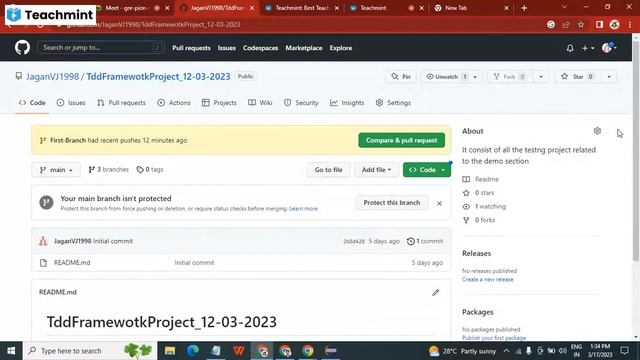Switch to the repository Pull requests tab

[122, 103]
